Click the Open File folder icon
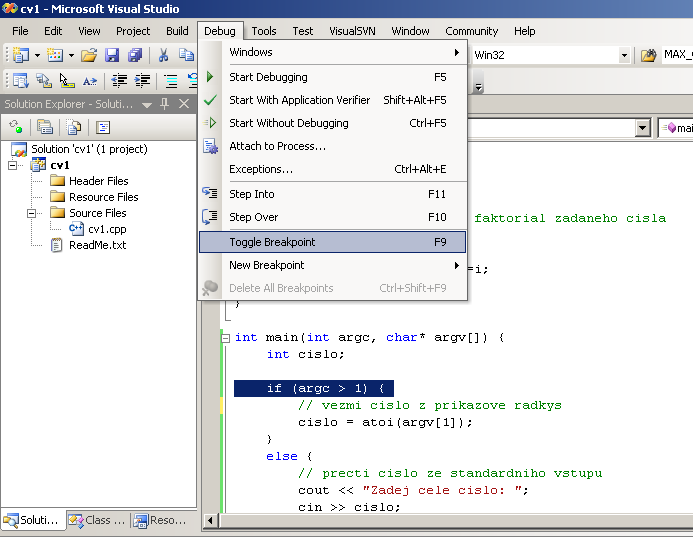This screenshot has height=537, width=693. [x=89, y=55]
